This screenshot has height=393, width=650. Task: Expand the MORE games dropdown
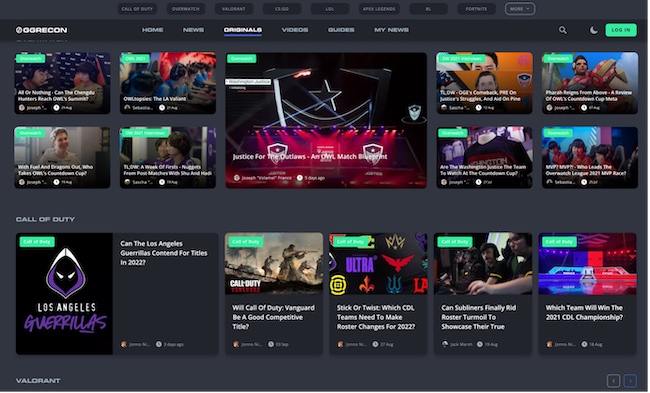pos(519,9)
